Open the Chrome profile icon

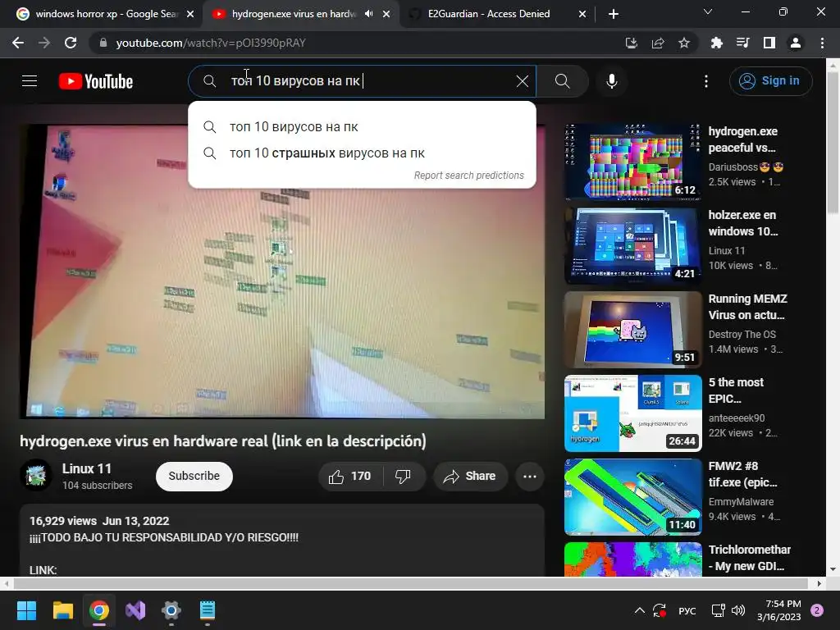(x=796, y=43)
